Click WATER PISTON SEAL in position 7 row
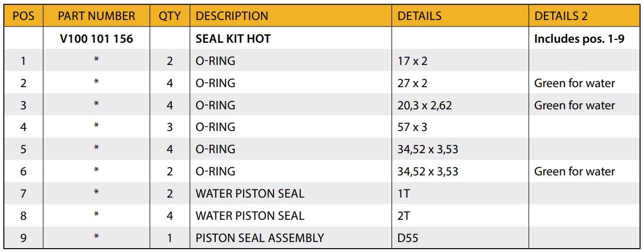Image resolution: width=644 pixels, height=252 pixels. 250,194
